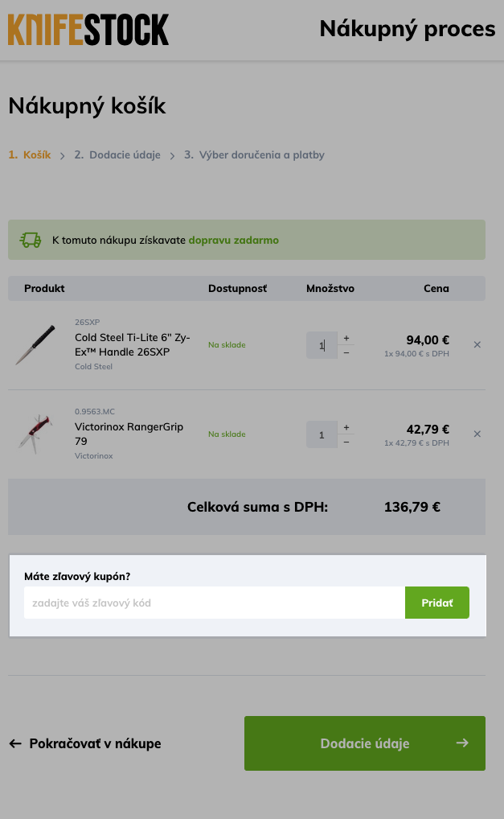The height and width of the screenshot is (819, 504).
Task: Open the Victorinox RangerGrip thumbnail
Action: coord(35,434)
